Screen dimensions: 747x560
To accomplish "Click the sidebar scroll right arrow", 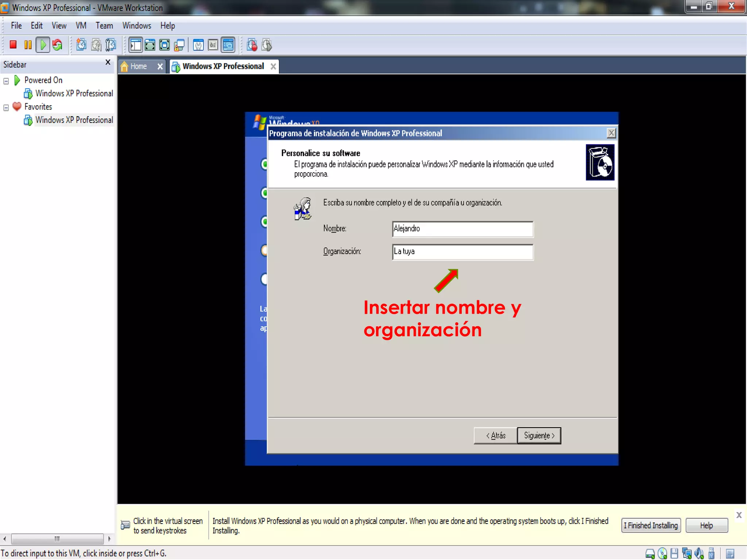I will tap(109, 538).
